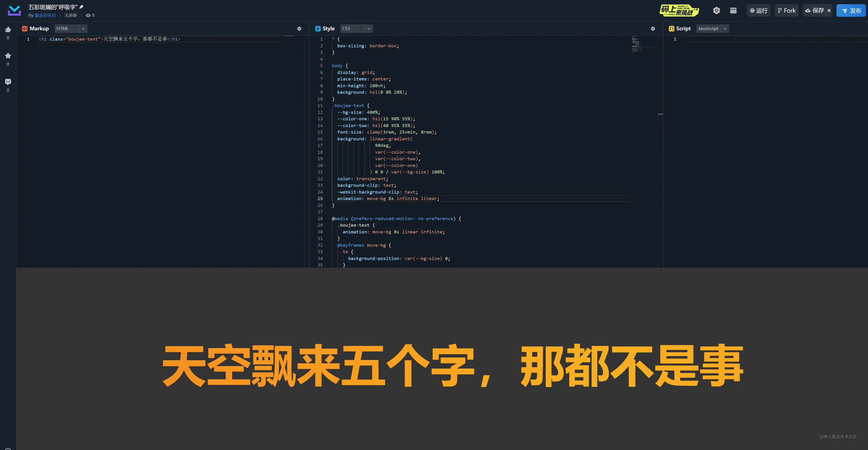Open comments via the speech bubble icon
Screen dimensions: 868x450
pyautogui.click(x=8, y=81)
